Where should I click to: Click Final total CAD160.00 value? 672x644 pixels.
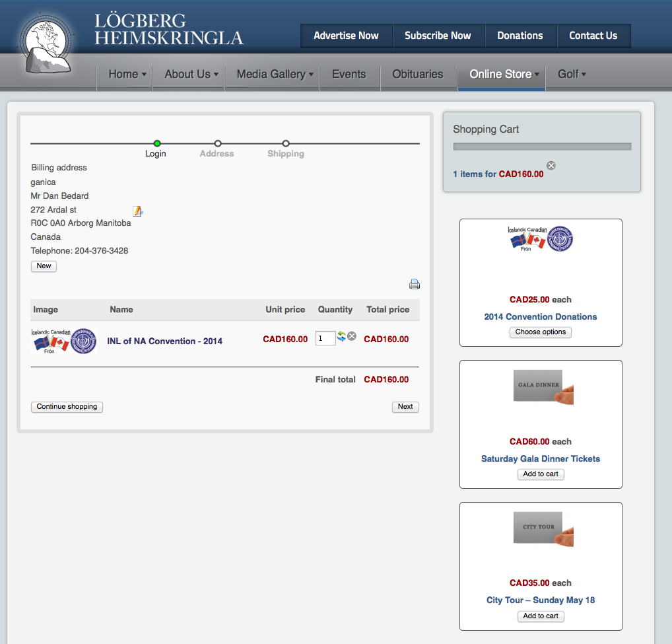click(386, 379)
